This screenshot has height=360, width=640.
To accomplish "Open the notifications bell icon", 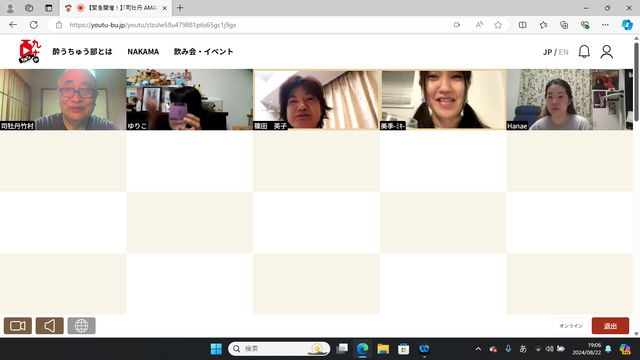I will (584, 52).
